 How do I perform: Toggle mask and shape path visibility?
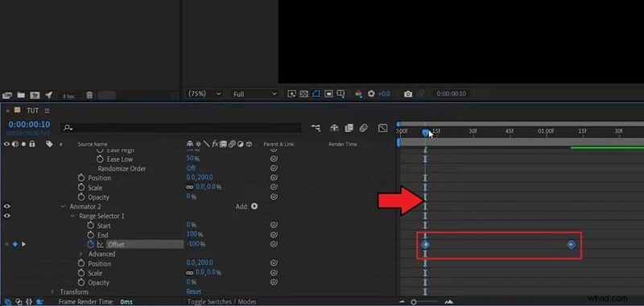click(x=316, y=94)
